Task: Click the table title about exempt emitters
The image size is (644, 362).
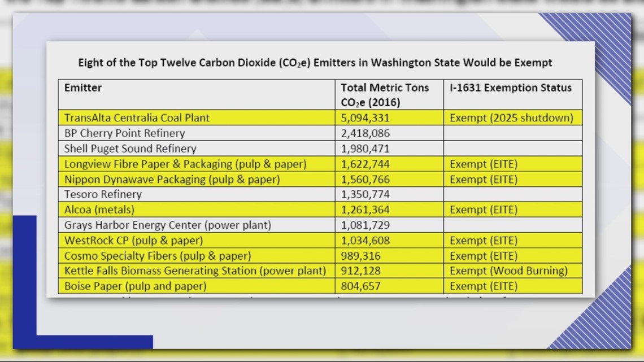Action: (x=315, y=63)
